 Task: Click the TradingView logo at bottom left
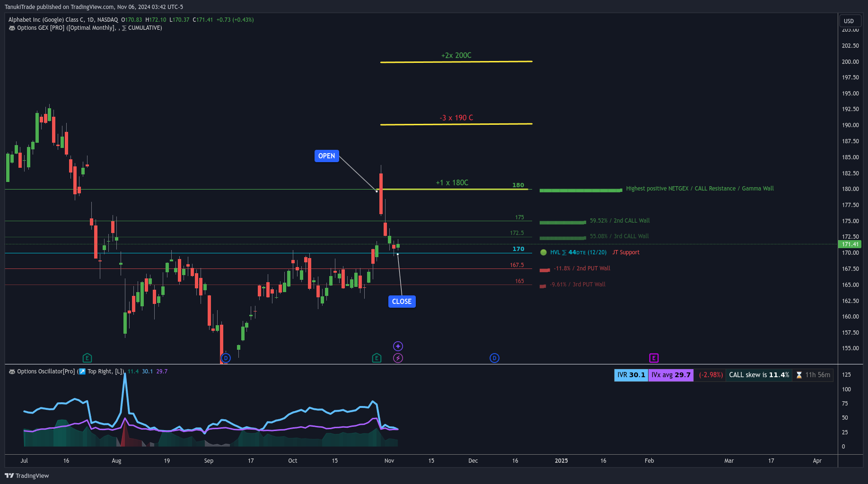(27, 475)
